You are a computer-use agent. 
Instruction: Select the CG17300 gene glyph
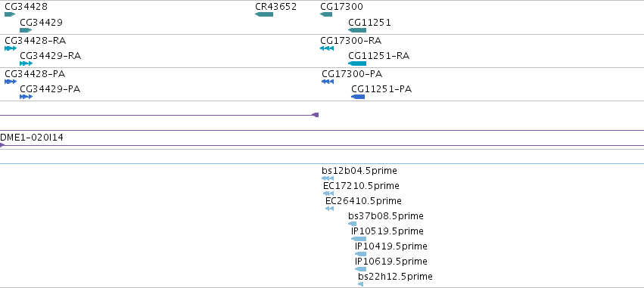click(326, 14)
